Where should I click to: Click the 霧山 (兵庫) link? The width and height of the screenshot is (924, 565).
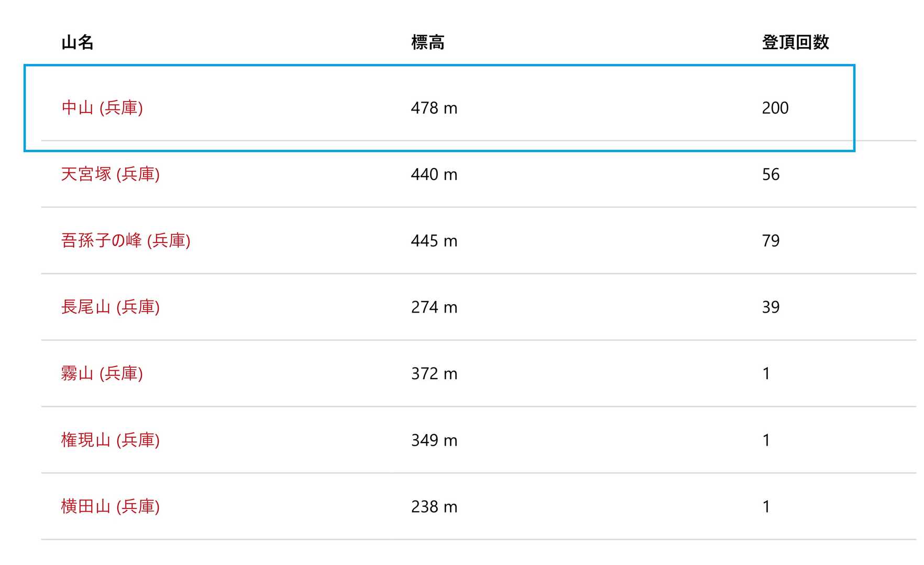point(102,374)
